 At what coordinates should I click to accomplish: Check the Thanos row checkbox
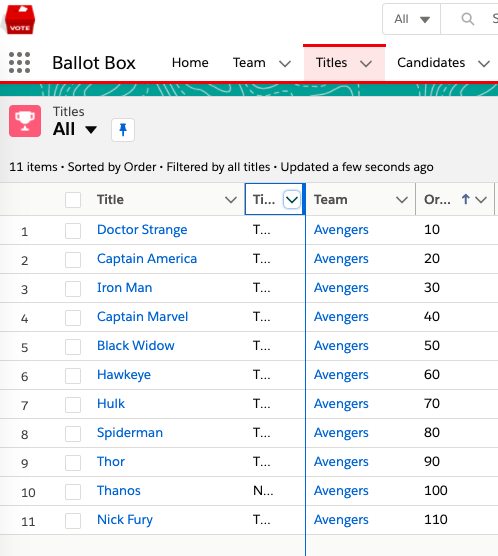(73, 492)
